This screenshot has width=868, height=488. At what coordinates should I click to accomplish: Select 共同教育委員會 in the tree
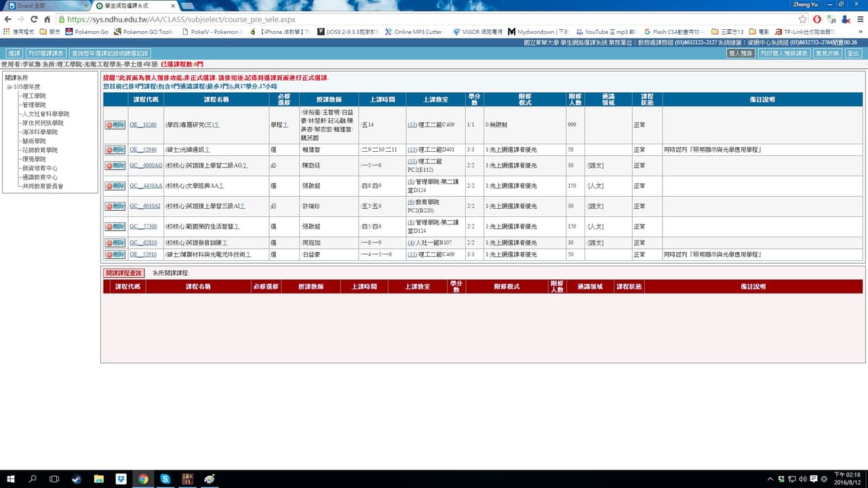click(43, 186)
